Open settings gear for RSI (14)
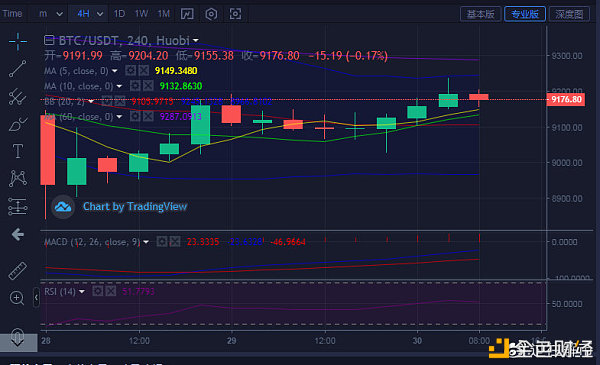 coord(98,292)
